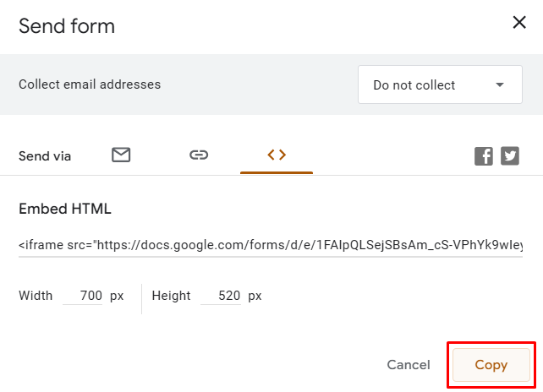This screenshot has height=392, width=543.
Task: Copy the embed HTML code
Action: click(x=491, y=365)
